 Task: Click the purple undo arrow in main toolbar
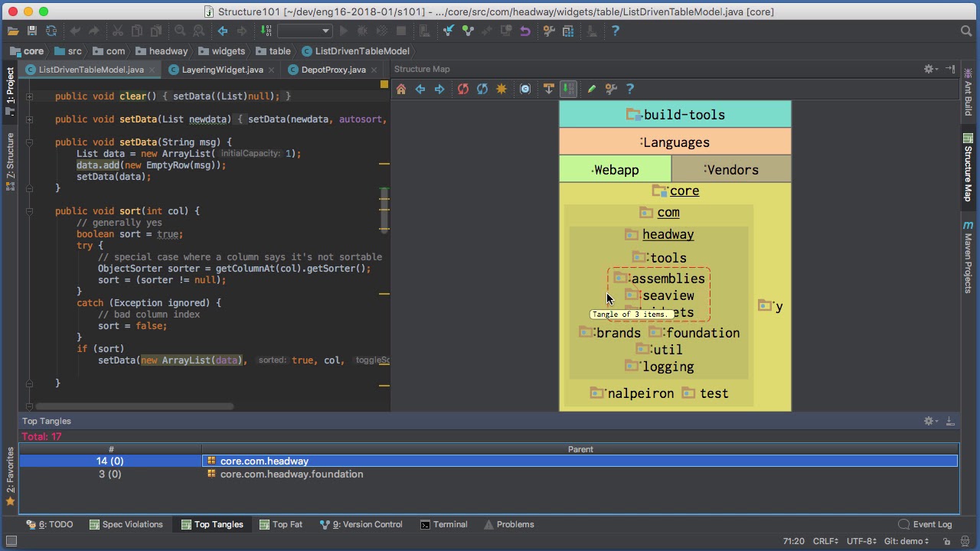click(525, 31)
